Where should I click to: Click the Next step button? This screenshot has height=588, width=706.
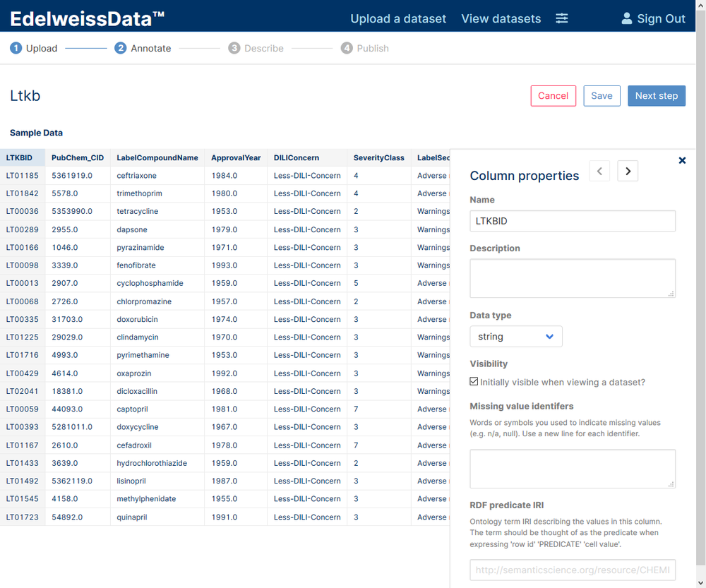point(657,96)
